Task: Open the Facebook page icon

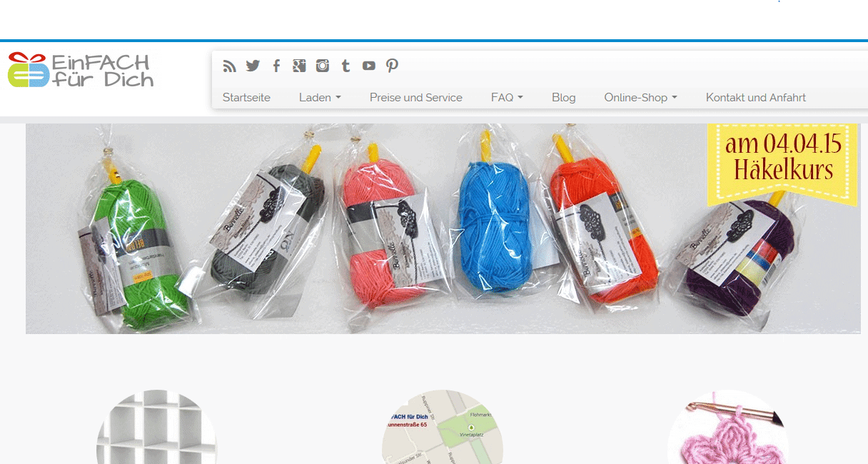Action: point(276,66)
